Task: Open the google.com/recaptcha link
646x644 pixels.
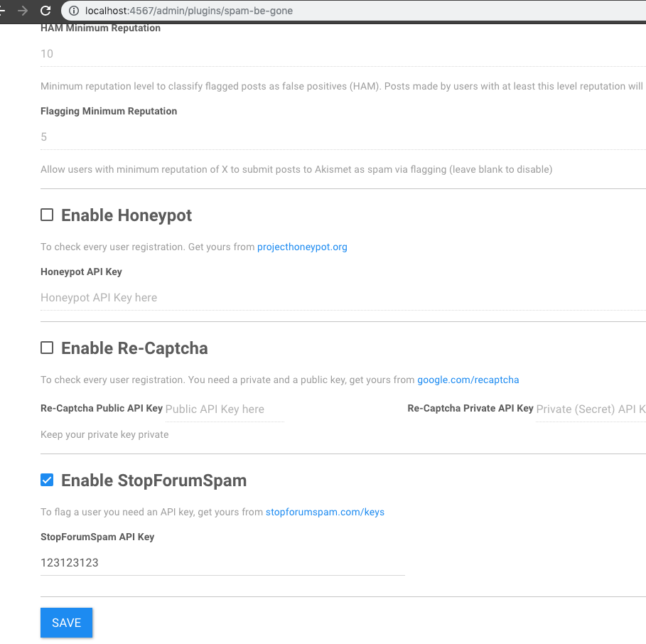Action: 468,380
